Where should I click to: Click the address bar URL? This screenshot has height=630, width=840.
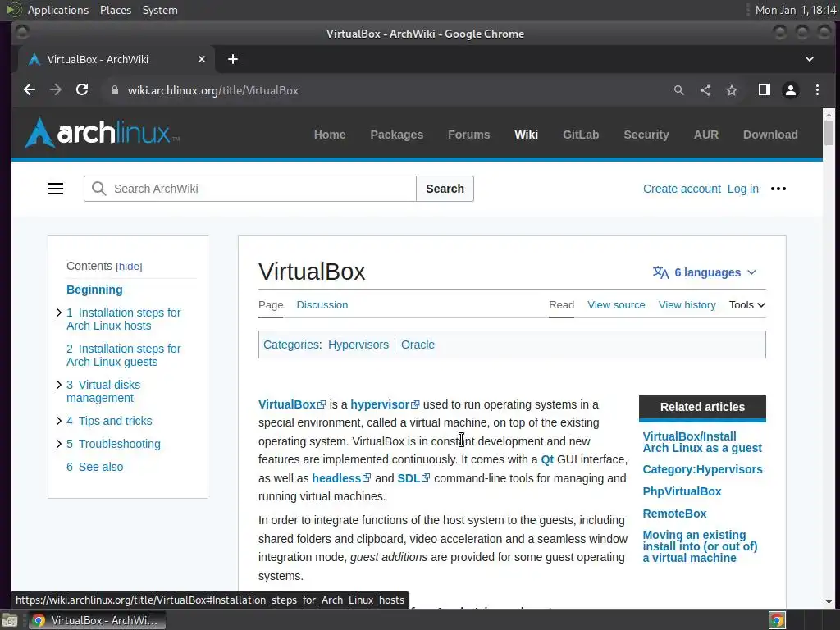click(212, 90)
